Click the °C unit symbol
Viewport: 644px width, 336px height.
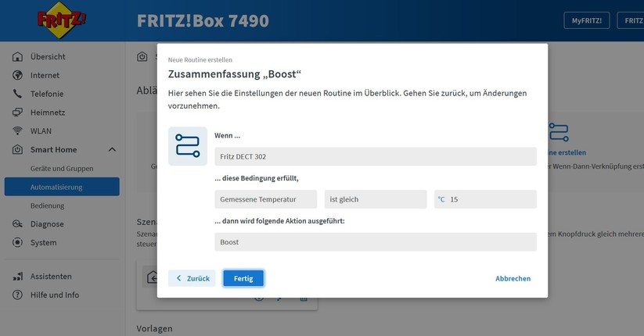[x=441, y=199]
